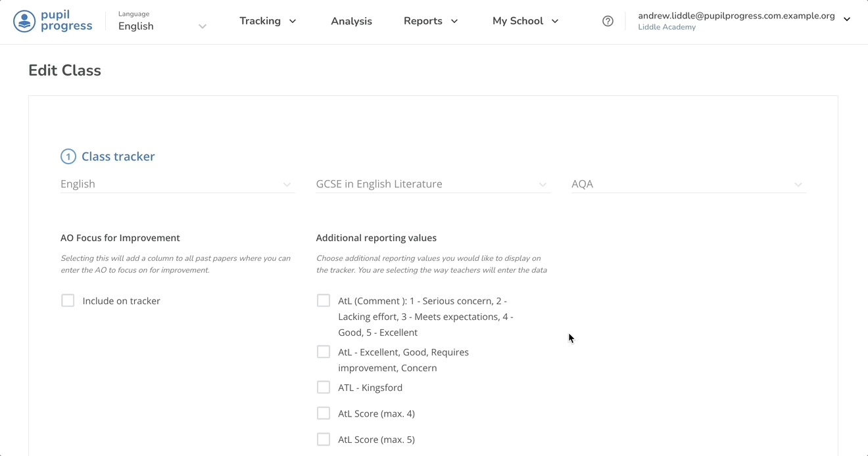Click the Pupil Progress logo
The height and width of the screenshot is (456, 868).
click(53, 21)
